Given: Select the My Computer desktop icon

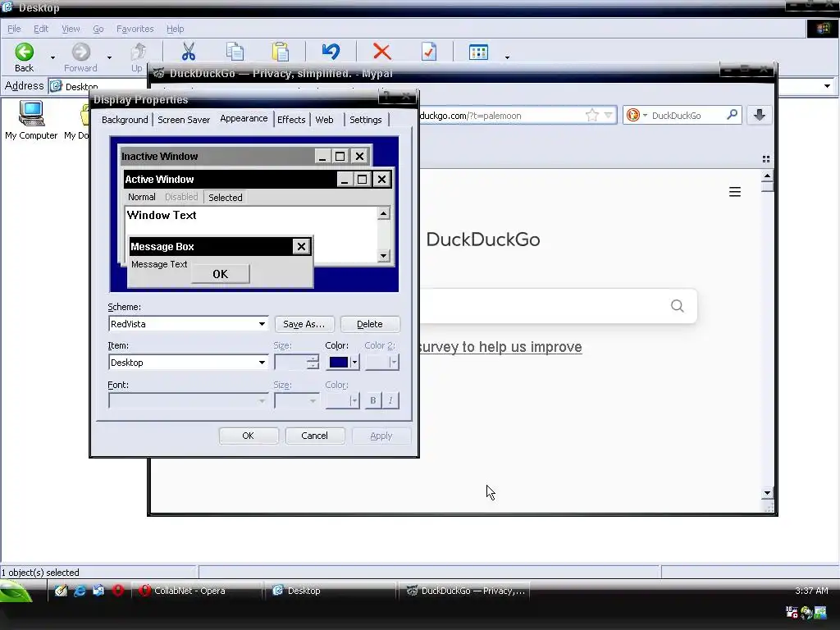Looking at the screenshot, I should point(31,120).
